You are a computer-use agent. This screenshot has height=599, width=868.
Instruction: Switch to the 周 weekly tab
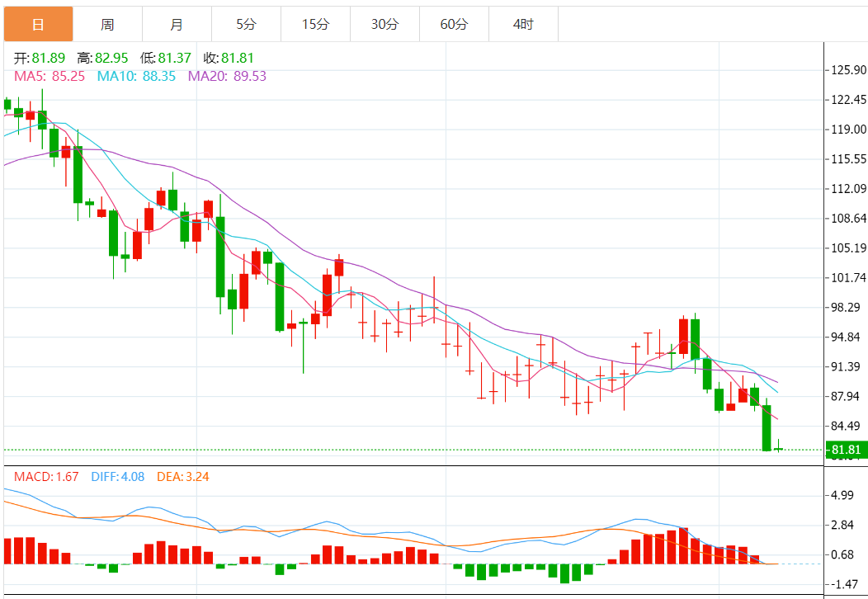point(107,25)
